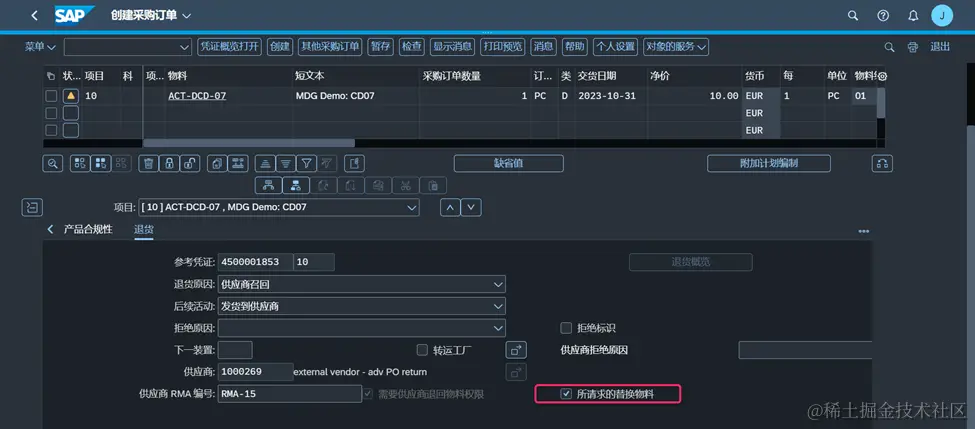
Task: Click the headset support icon
Action: 882,164
